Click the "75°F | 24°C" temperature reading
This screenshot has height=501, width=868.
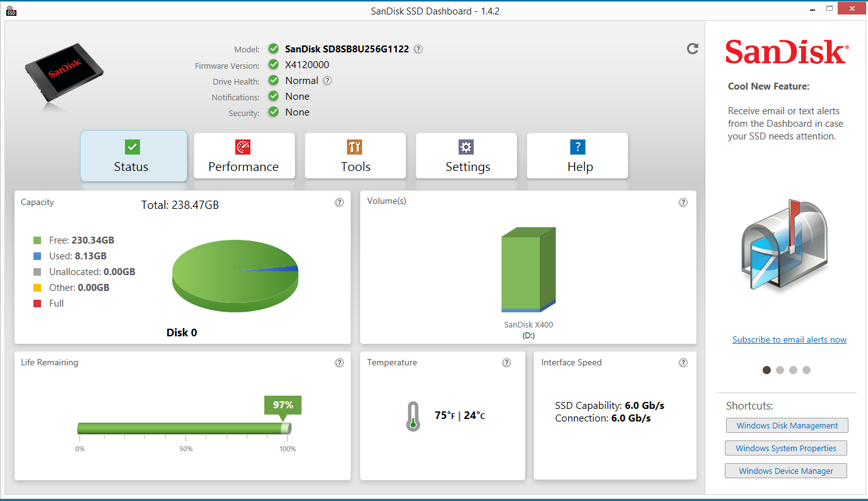(460, 415)
